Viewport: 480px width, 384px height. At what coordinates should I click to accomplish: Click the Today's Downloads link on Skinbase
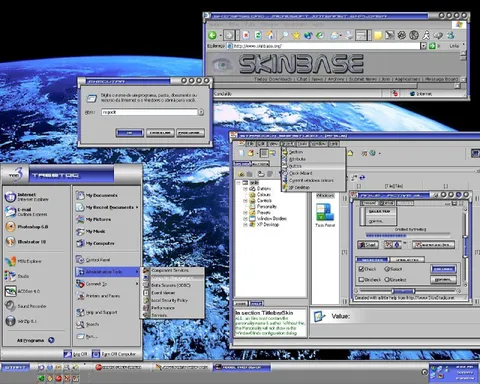pyautogui.click(x=273, y=79)
